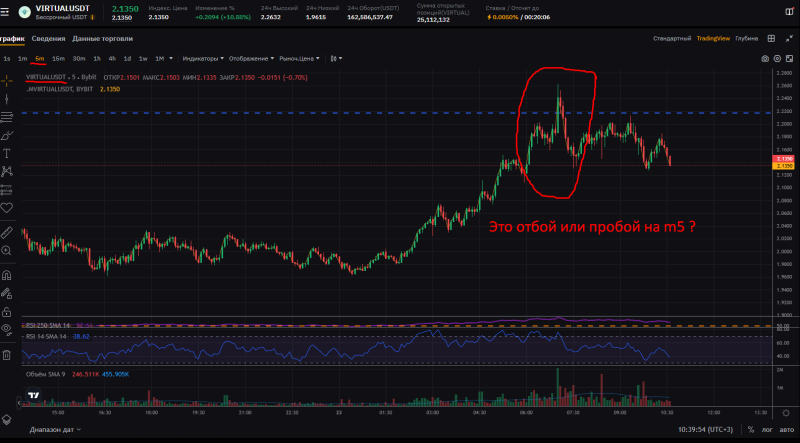Click the Бессрочный USDT info icon

93,17
